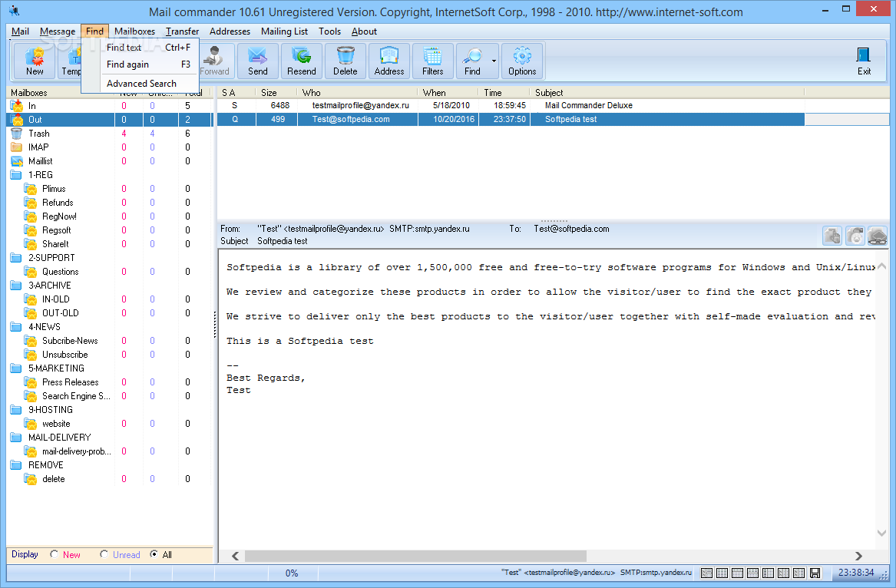Click the envelope-with-glasses icon in preview header
Viewport: 896px width, 588px height.
[877, 236]
